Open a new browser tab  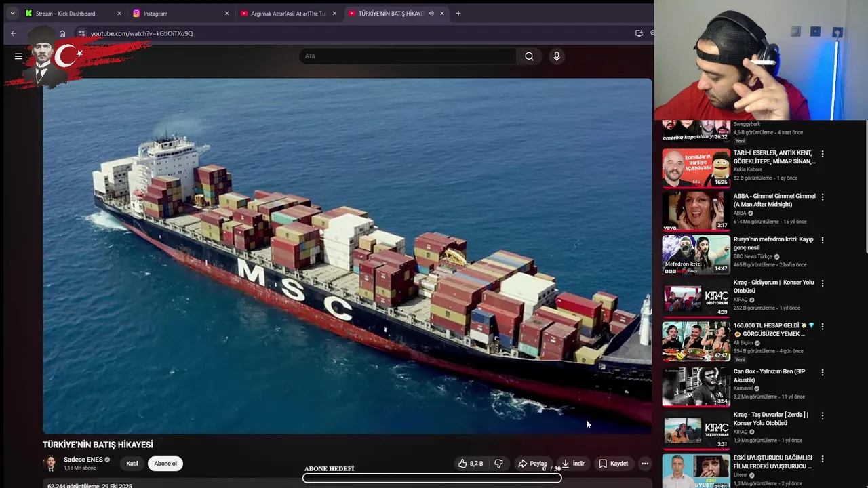coord(458,14)
